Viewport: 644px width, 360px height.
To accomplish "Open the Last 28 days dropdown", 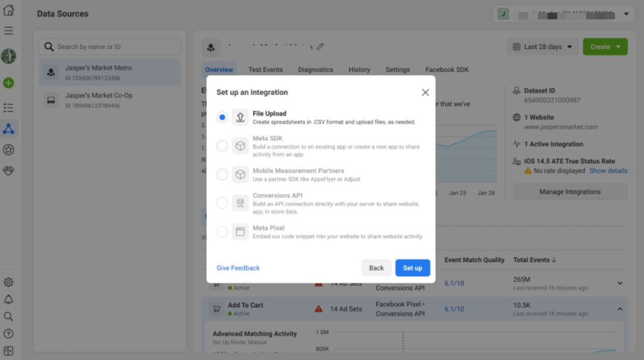I will click(x=542, y=47).
